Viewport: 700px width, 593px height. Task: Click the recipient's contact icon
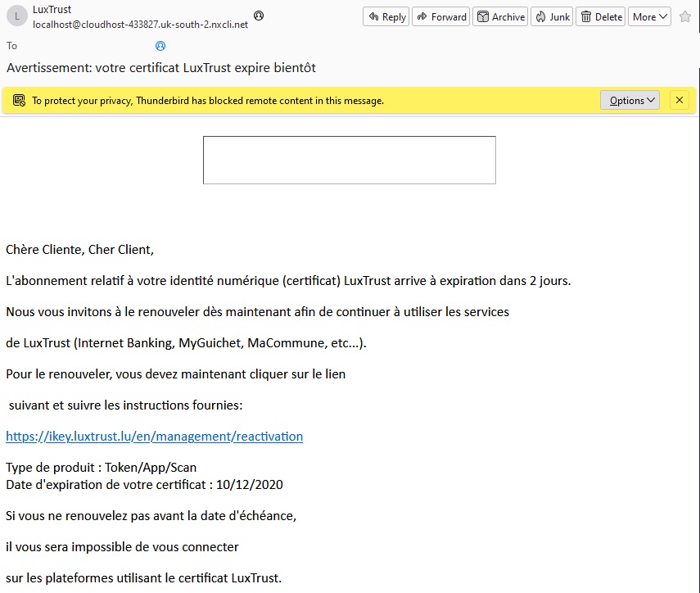click(x=160, y=46)
